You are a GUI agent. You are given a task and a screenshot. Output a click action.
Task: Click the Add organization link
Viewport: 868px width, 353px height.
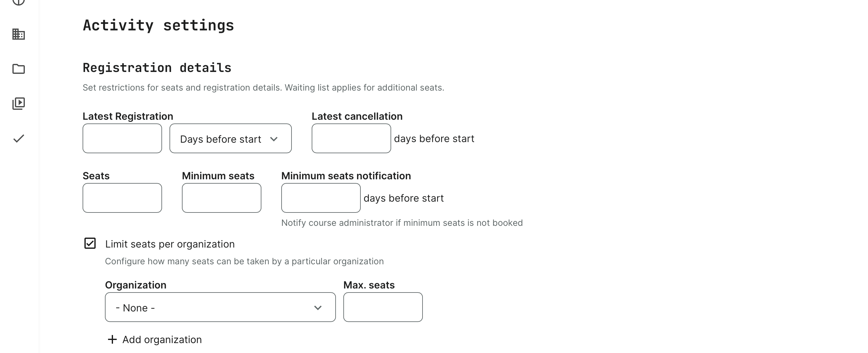pyautogui.click(x=162, y=340)
